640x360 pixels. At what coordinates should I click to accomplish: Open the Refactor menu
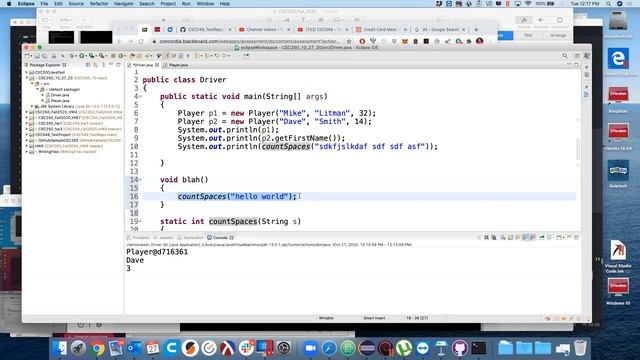coord(99,4)
